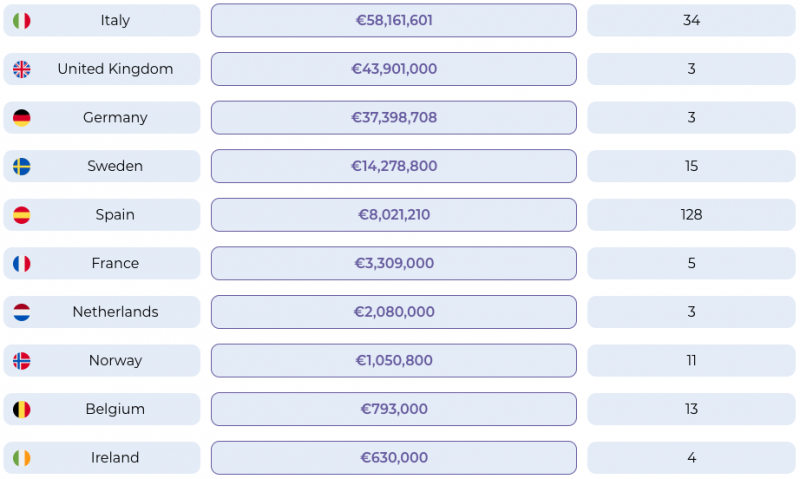Open the €37,398,708 Germany amount

(393, 118)
